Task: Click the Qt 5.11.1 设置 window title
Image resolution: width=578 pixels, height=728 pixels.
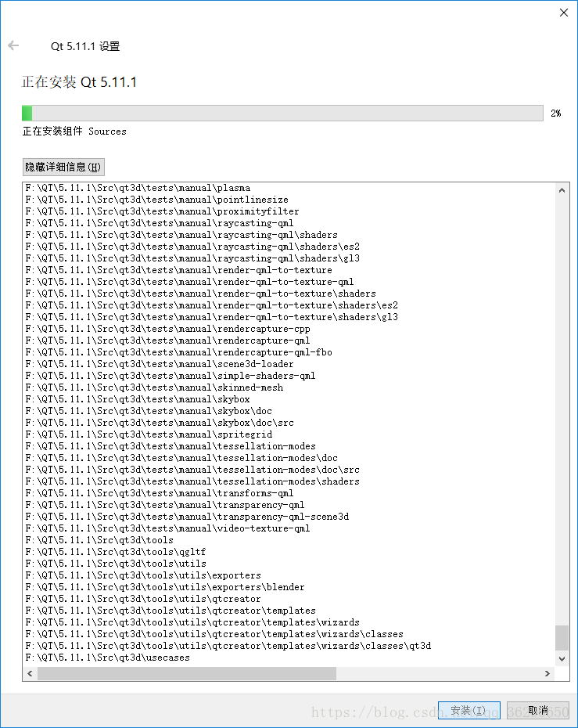Action: (x=85, y=46)
